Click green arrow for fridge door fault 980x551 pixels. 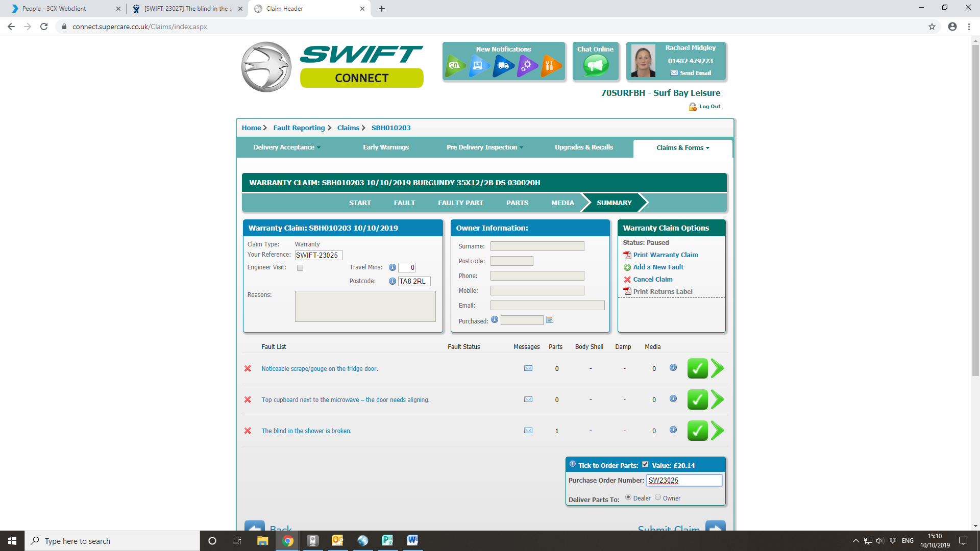click(717, 368)
